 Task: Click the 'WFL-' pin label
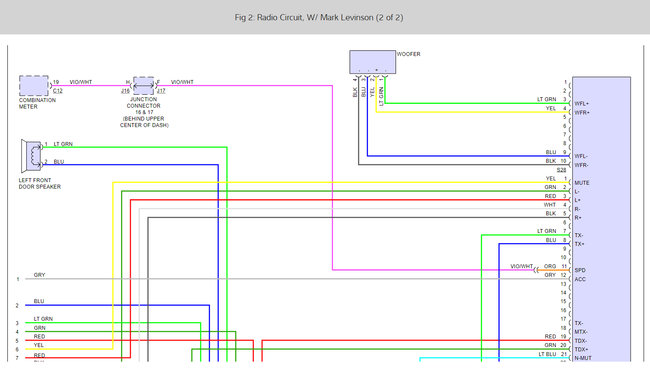point(581,156)
